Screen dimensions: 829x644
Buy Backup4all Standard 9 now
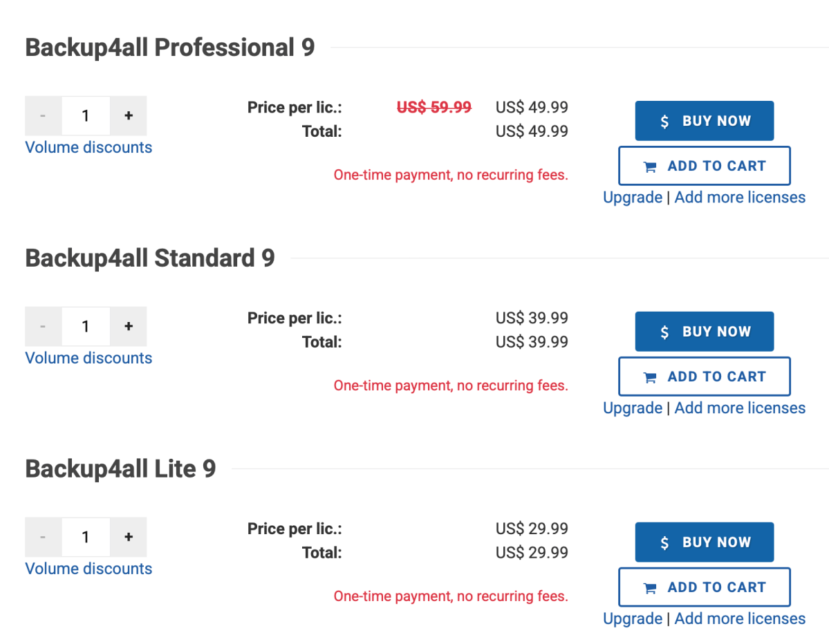(705, 332)
